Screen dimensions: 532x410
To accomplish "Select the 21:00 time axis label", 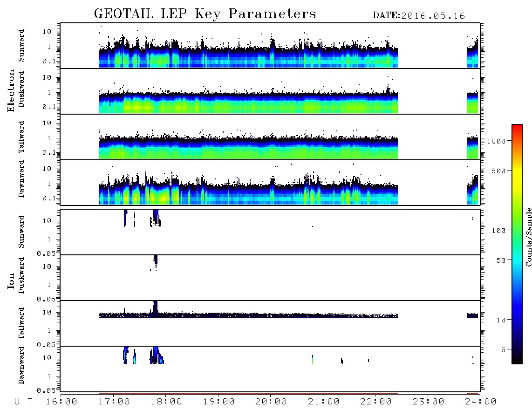I will click(x=324, y=402).
